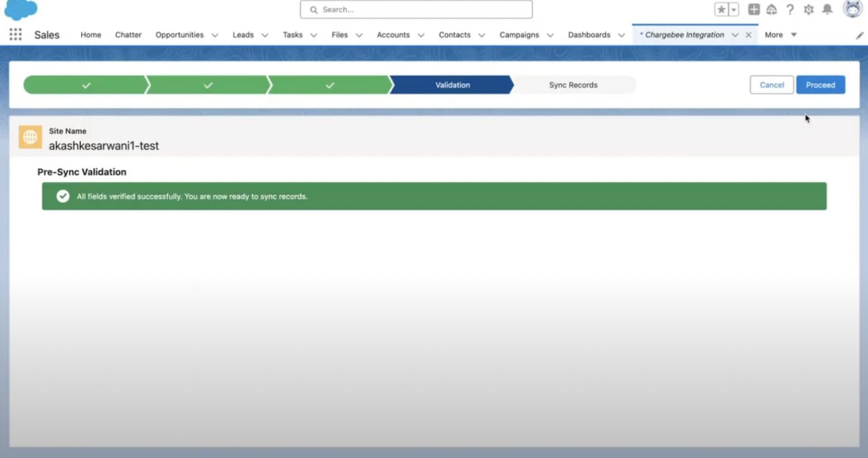Click the pencil icon to edit navigation

(859, 35)
